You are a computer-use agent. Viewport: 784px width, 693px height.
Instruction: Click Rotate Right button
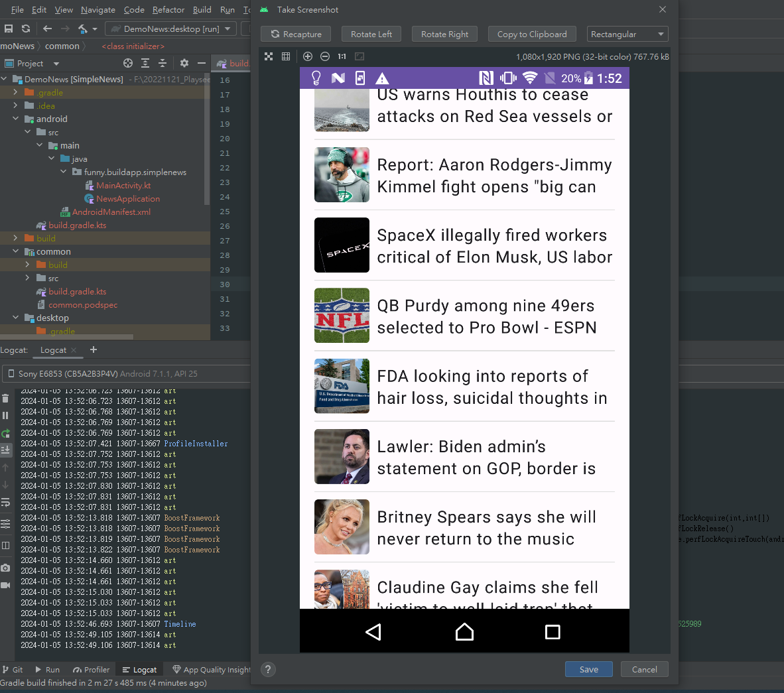click(444, 34)
